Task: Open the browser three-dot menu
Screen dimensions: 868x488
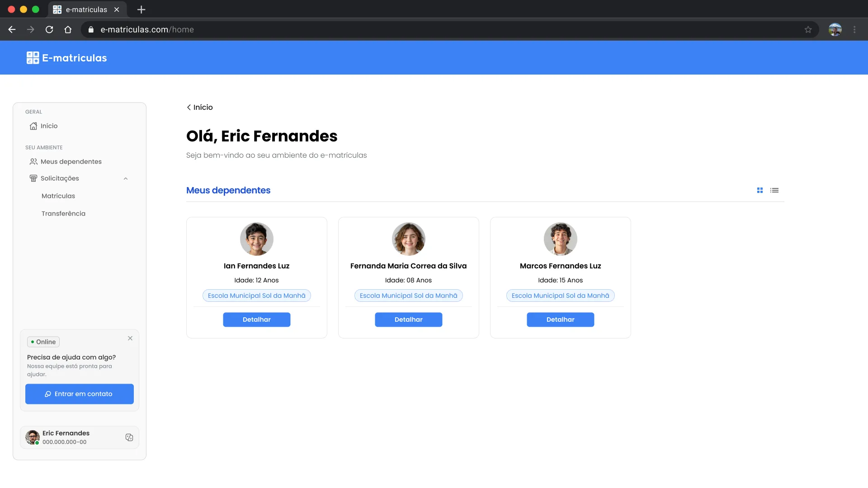Action: click(854, 29)
